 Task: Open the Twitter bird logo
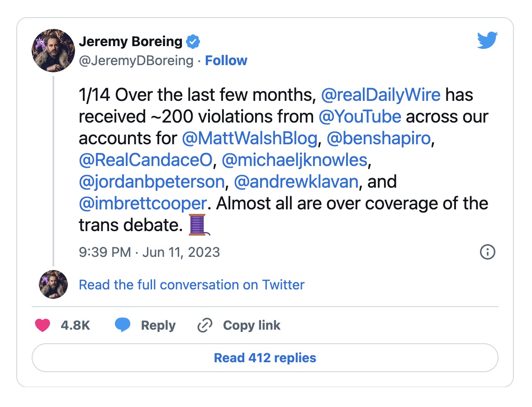coord(487,40)
